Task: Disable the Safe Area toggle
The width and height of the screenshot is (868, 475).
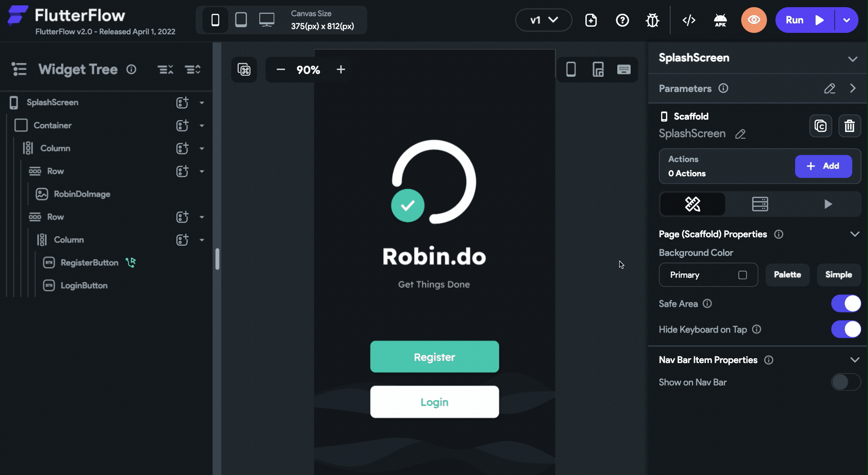Action: (x=846, y=303)
